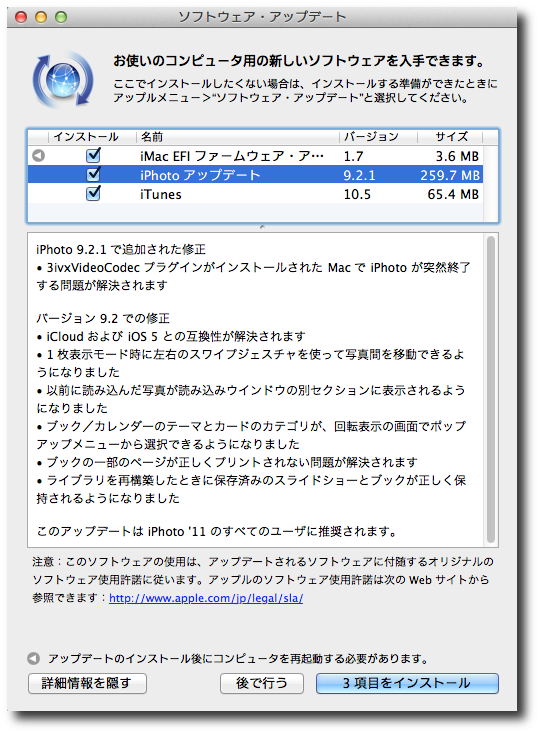Click size 65.4 MB cell

[453, 194]
